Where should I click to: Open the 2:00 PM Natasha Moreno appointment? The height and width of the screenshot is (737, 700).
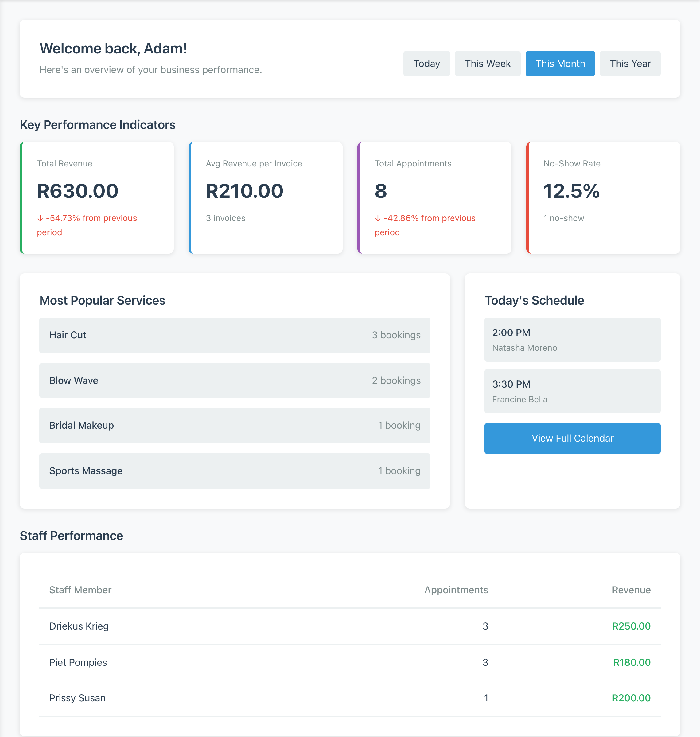[572, 339]
